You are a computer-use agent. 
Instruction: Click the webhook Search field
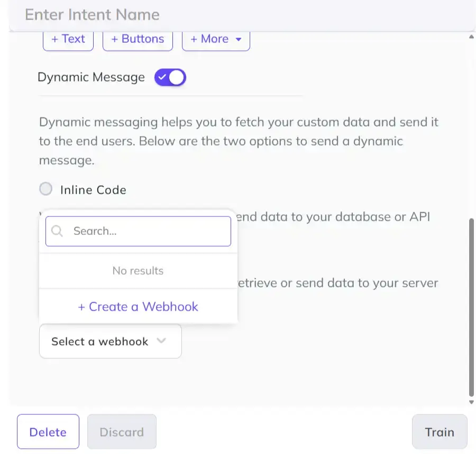click(138, 231)
